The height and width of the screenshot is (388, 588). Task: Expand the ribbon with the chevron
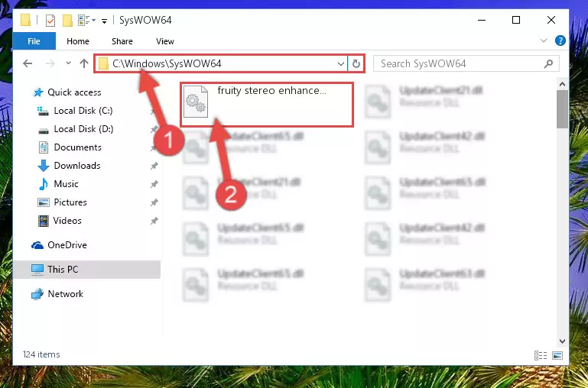544,40
